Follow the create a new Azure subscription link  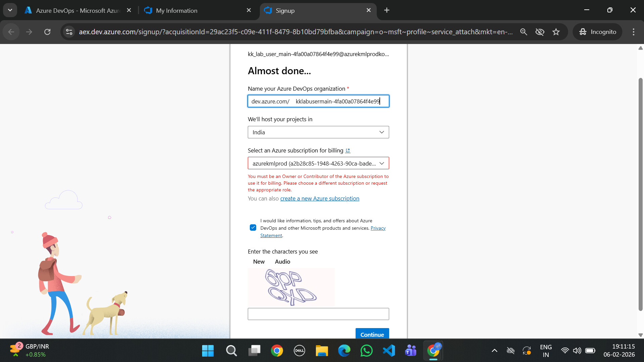[320, 198]
